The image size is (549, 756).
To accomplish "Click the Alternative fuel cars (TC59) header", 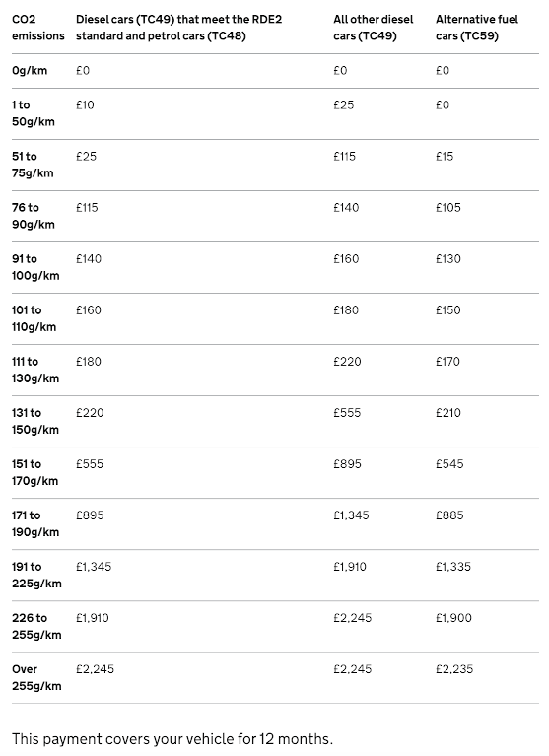I will [477, 28].
